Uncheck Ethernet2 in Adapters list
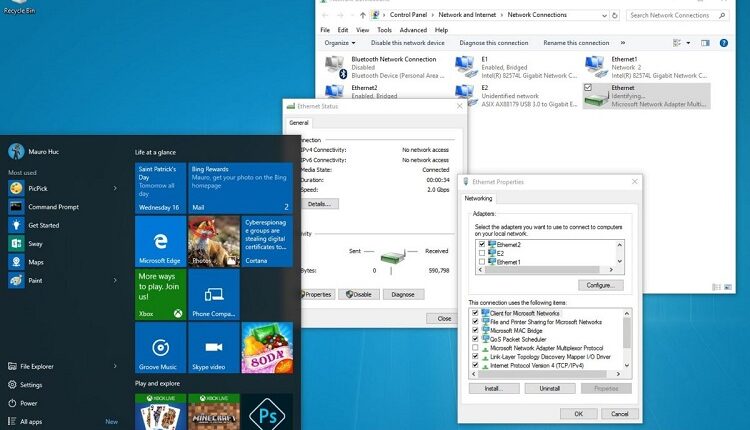This screenshot has height=430, width=750. (482, 244)
